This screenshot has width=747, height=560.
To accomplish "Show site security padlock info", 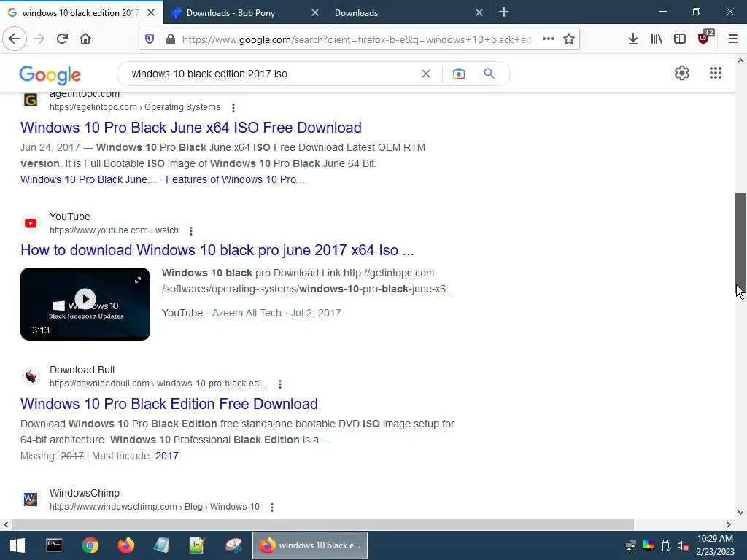I will coord(171,39).
